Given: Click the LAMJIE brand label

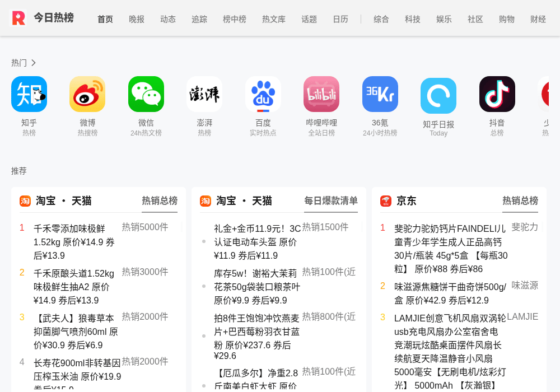Looking at the screenshot, I should coord(522,316).
